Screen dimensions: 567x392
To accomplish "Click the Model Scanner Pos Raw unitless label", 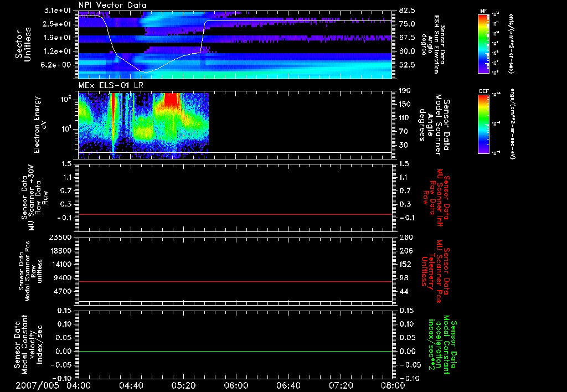I will 30,271.
